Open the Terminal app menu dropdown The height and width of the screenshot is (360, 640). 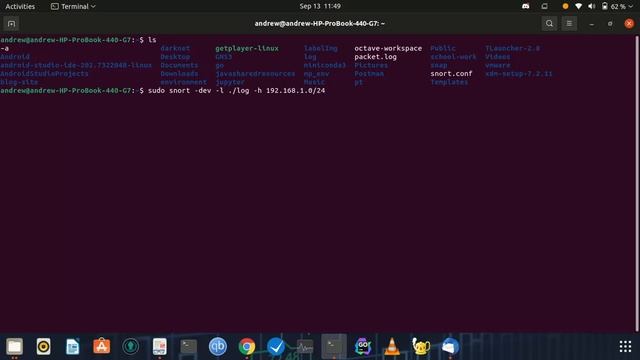[x=73, y=6]
